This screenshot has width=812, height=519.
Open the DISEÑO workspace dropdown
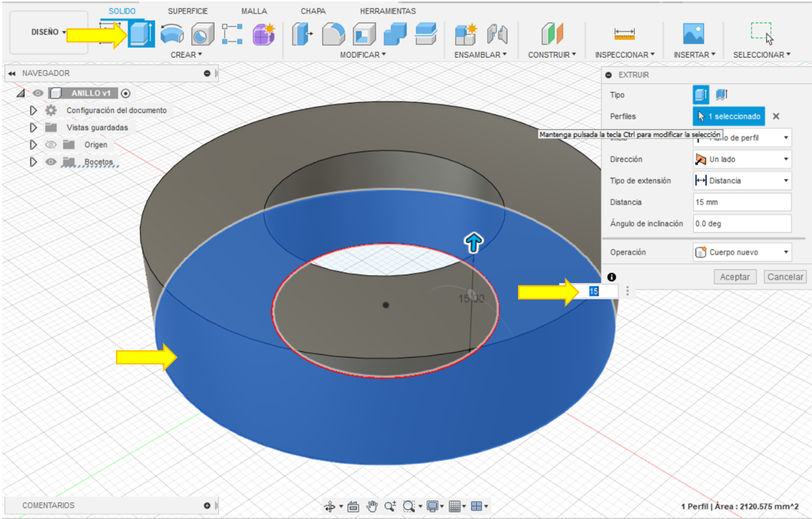(x=49, y=32)
